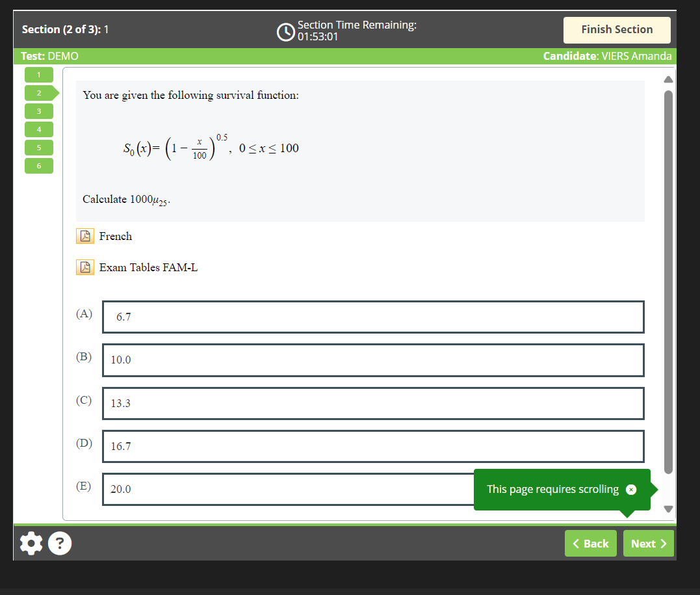Select answer choice (B) 10.0
Image resolution: width=700 pixels, height=595 pixels.
pyautogui.click(x=373, y=360)
